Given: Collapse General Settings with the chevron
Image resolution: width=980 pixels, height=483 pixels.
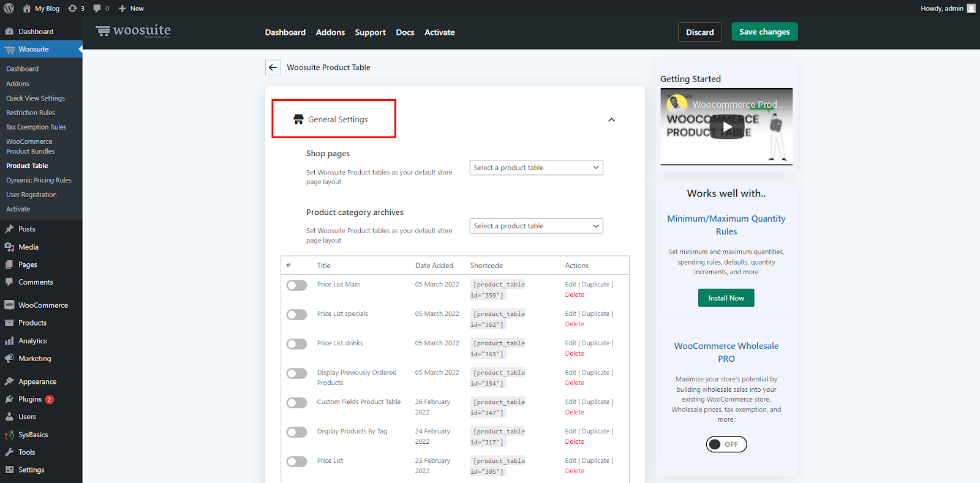Looking at the screenshot, I should coord(611,120).
